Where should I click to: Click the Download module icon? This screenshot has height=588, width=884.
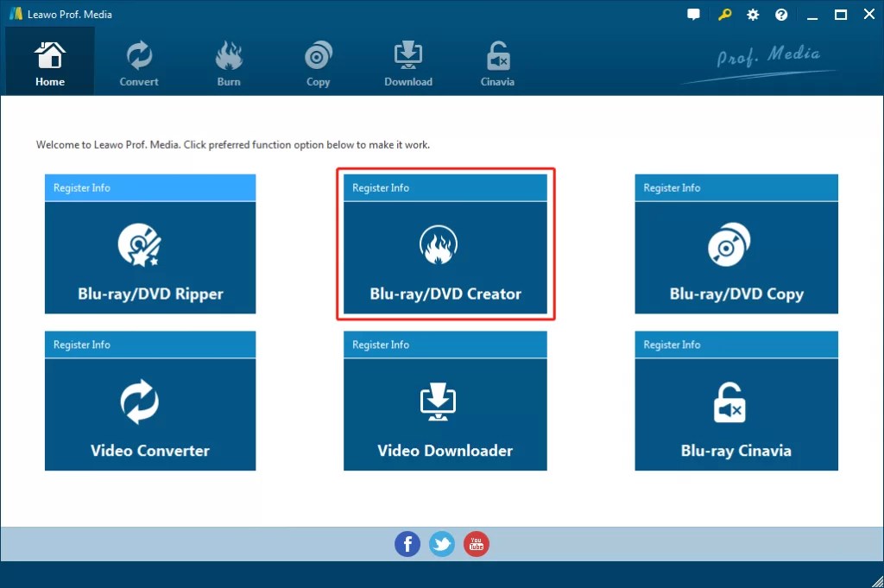pyautogui.click(x=407, y=54)
